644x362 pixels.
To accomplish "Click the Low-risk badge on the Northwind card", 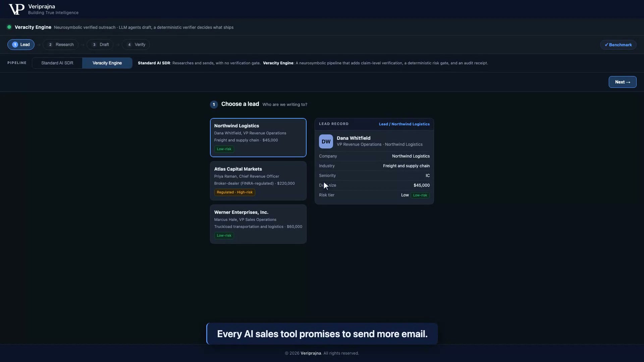I will click(224, 149).
